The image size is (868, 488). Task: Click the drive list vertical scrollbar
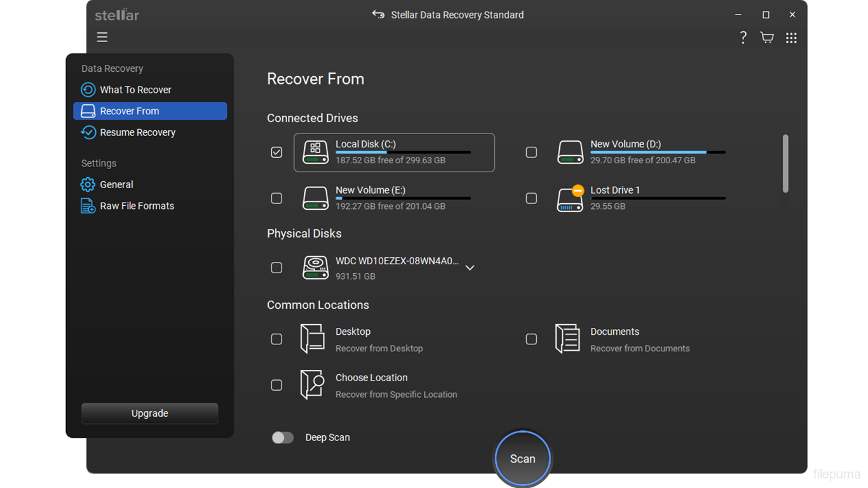(x=785, y=163)
